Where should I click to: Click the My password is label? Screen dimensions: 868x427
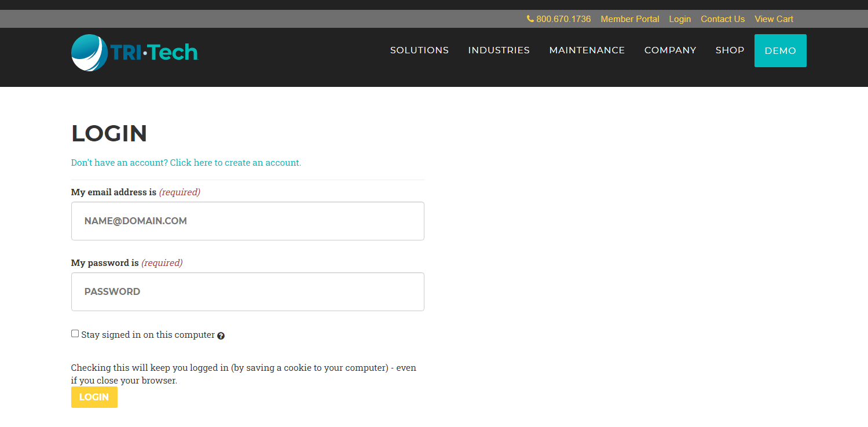105,263
